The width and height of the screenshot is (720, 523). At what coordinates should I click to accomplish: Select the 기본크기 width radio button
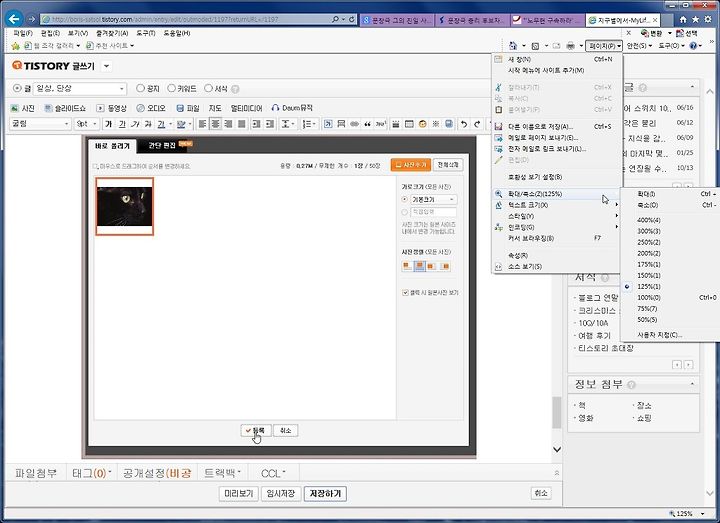[x=405, y=200]
